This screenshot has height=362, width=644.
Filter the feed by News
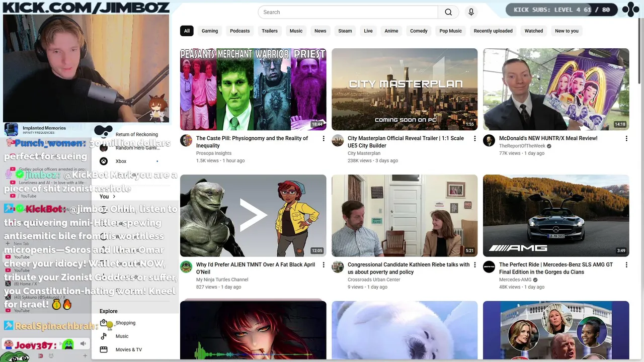(320, 31)
